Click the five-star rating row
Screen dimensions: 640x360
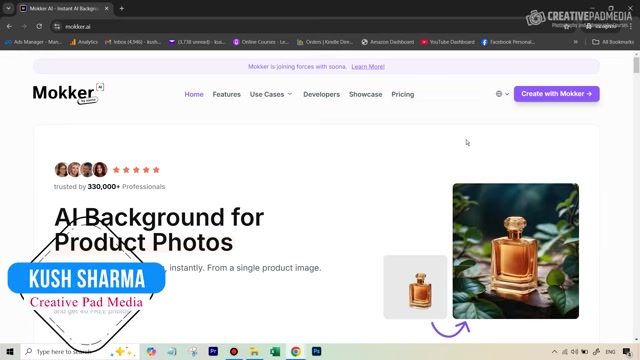click(136, 170)
